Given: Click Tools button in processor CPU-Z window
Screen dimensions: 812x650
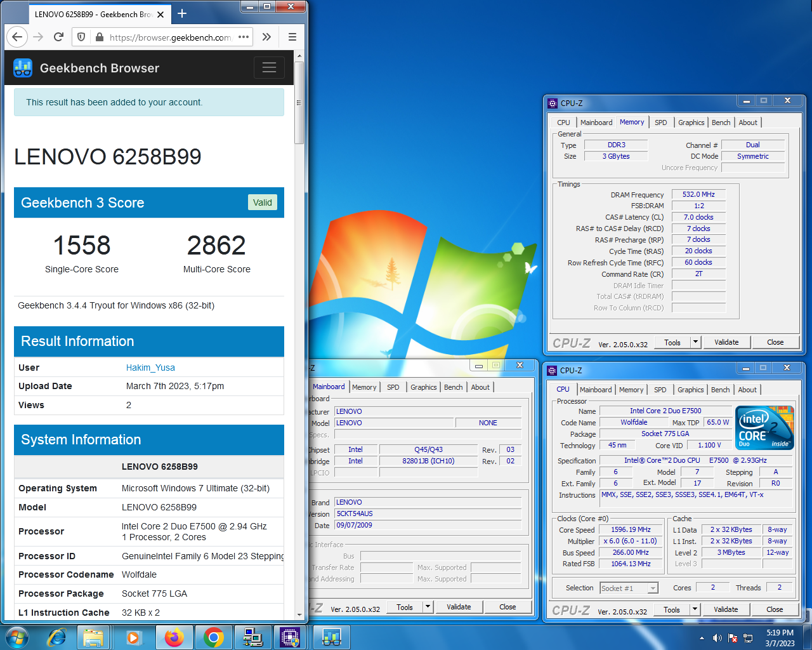Looking at the screenshot, I should tap(672, 609).
